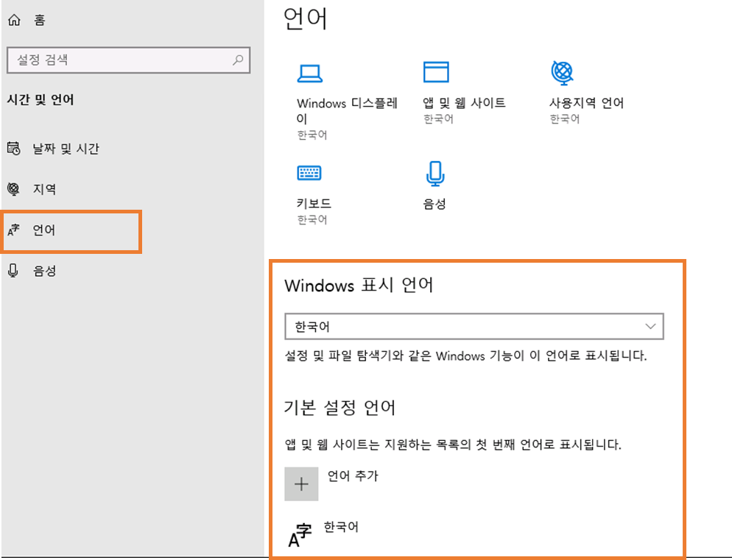This screenshot has height=560, width=732.
Task: Open the Windows 디스플레이 laptop icon
Action: (x=309, y=74)
